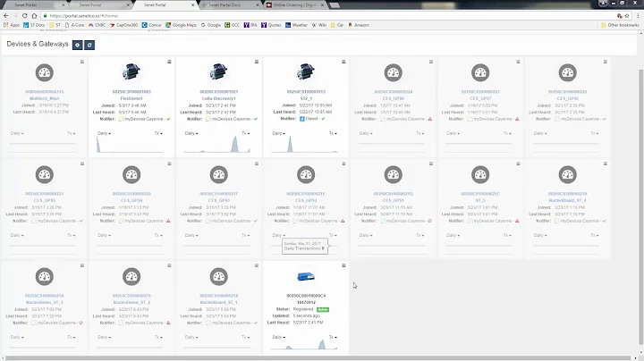Click gauge icon on Multitech_Mdot card

45,72
